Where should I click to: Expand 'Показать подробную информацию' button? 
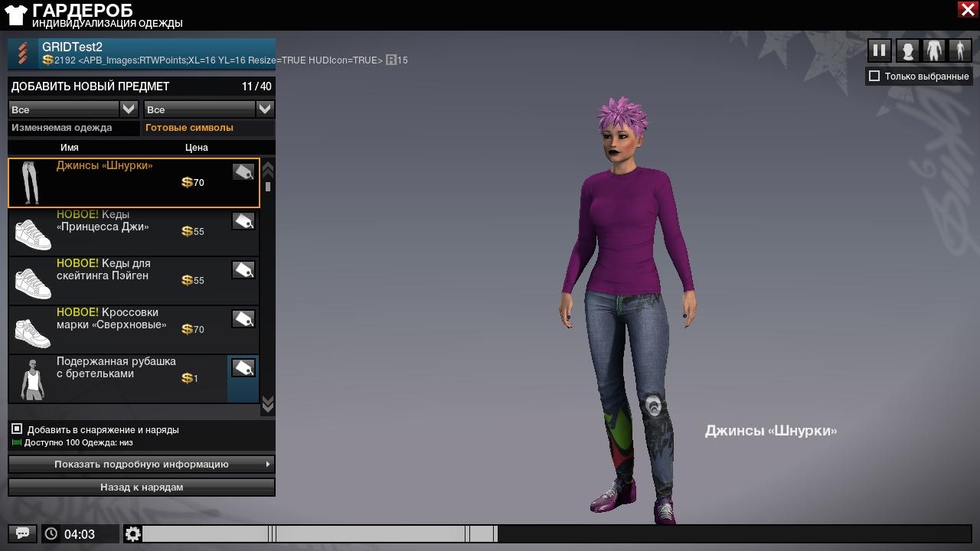(142, 464)
